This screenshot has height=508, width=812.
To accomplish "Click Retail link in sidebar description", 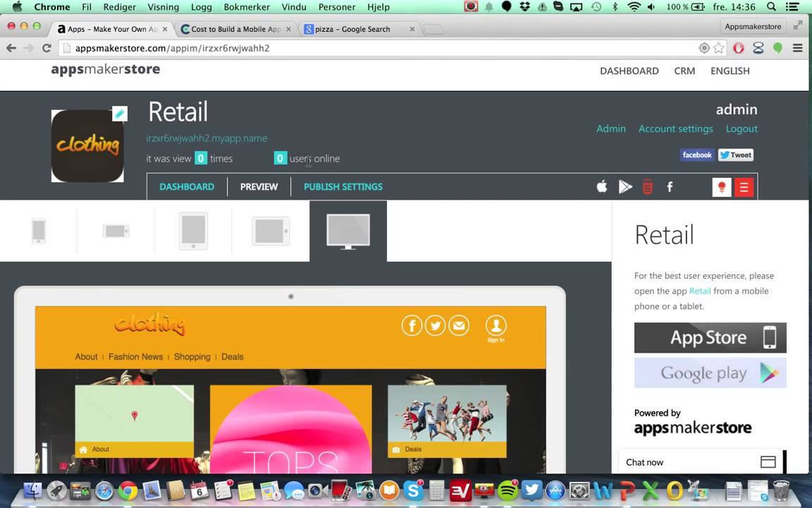I will (700, 291).
